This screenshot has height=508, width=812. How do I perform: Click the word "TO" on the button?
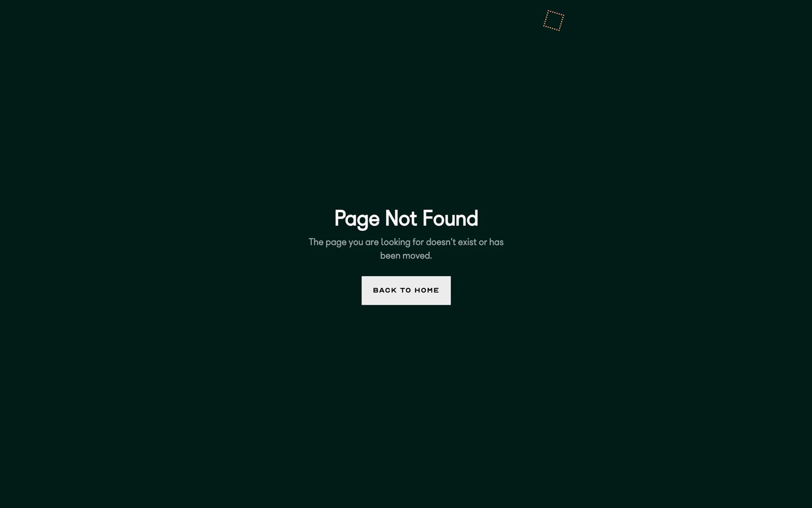tap(406, 290)
